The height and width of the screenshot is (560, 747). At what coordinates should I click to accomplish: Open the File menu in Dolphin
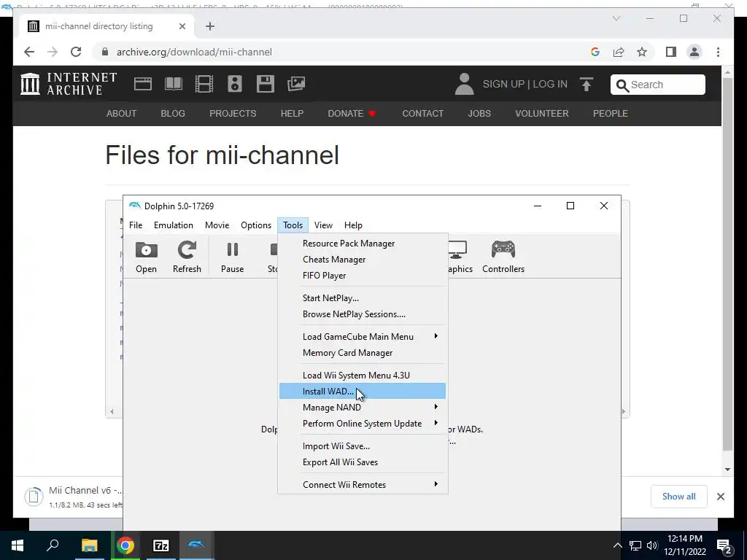pos(136,225)
